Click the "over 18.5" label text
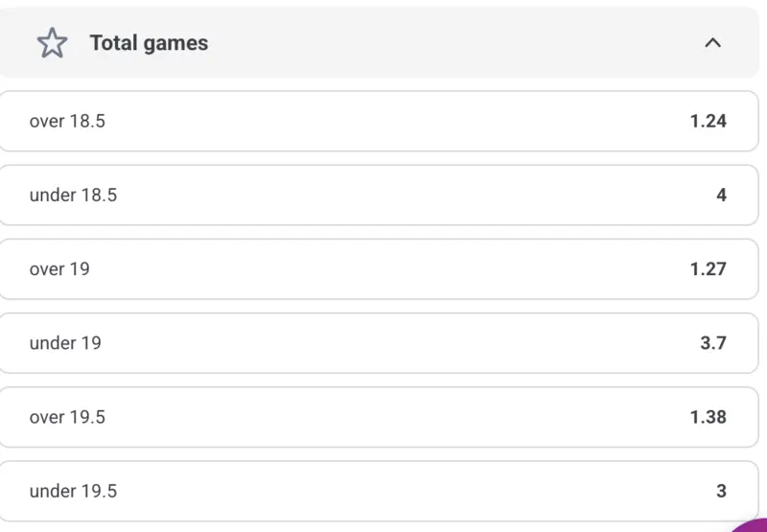The height and width of the screenshot is (532, 767). [67, 121]
